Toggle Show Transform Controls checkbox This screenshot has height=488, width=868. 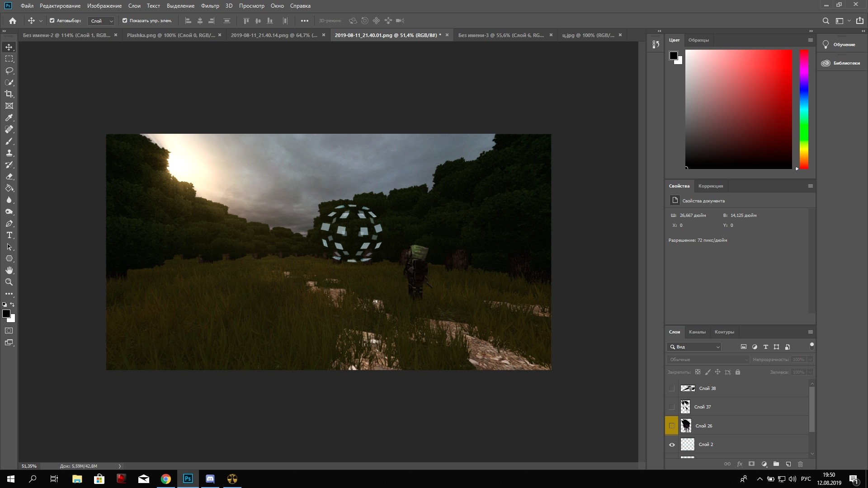(125, 20)
